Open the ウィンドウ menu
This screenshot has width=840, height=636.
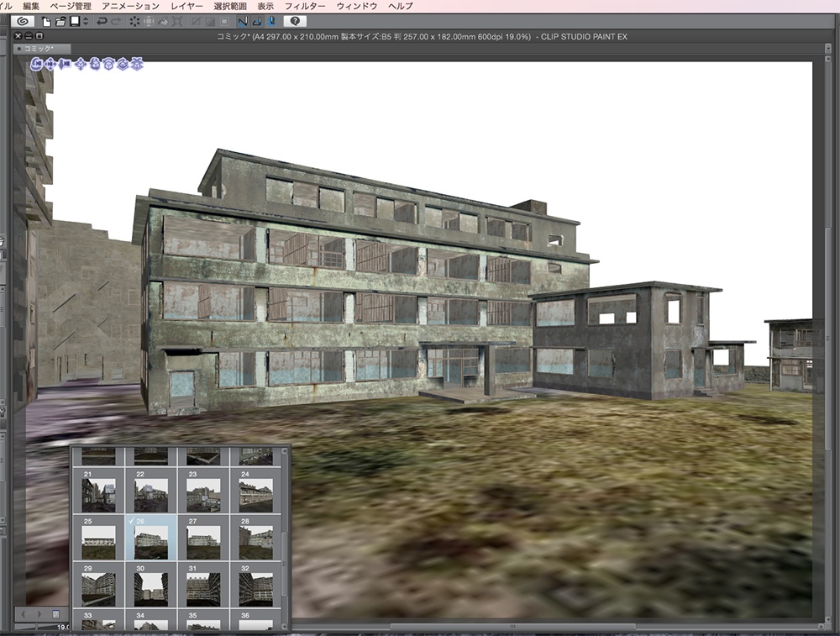[357, 6]
